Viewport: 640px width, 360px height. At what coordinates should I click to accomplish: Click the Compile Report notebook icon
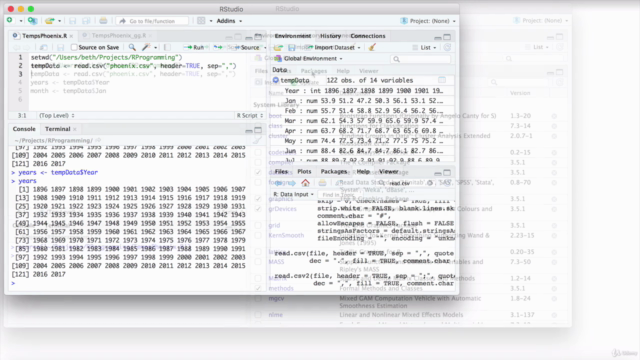(x=167, y=47)
